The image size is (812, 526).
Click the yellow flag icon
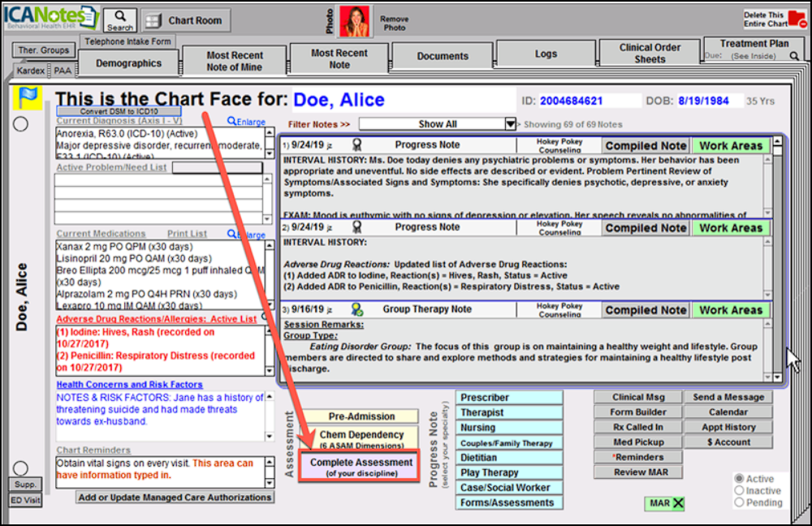tap(28, 98)
